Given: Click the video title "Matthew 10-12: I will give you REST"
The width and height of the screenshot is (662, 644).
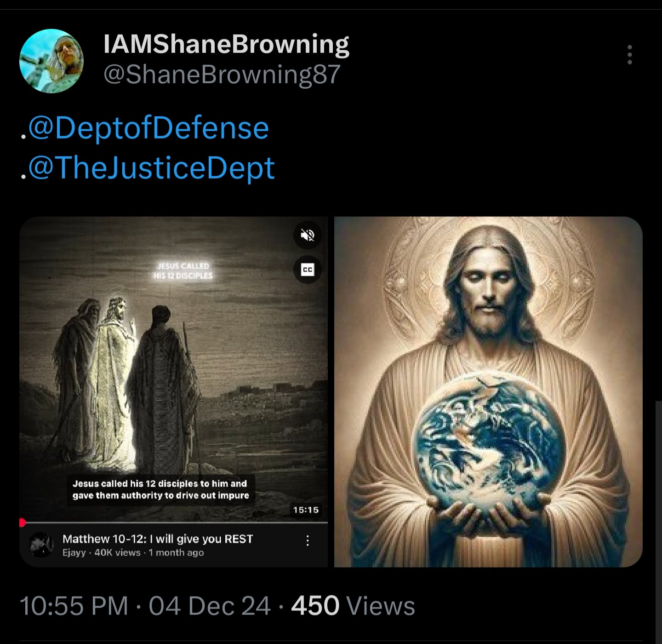Looking at the screenshot, I should 158,539.
